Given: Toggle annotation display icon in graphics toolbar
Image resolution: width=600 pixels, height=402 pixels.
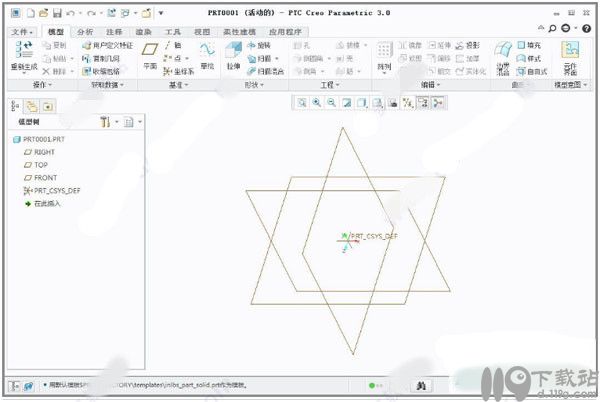Looking at the screenshot, I should tap(423, 103).
